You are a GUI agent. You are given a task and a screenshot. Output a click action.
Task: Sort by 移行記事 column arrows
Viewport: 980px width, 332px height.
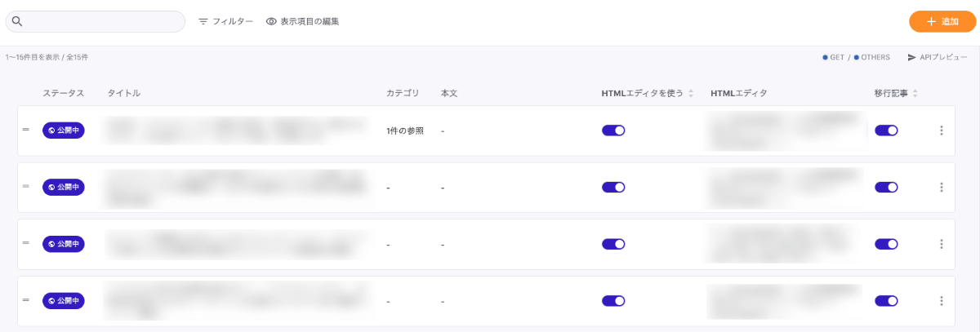tap(915, 94)
